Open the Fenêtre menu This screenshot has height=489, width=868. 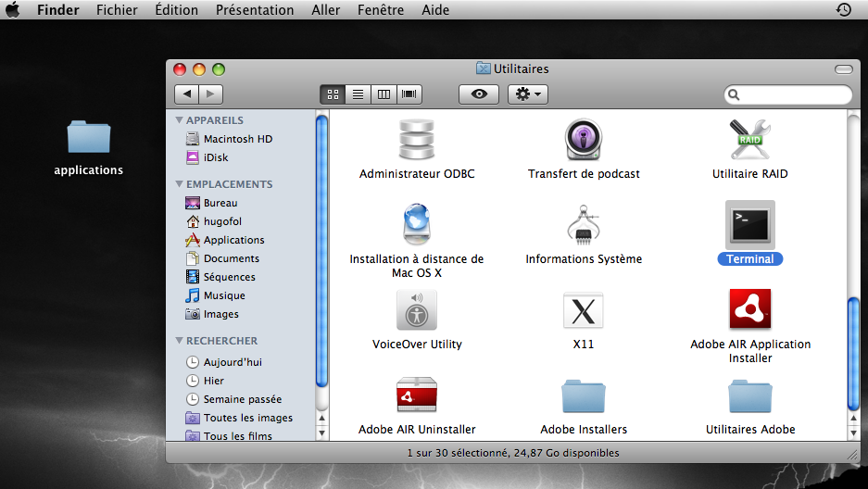coord(381,10)
